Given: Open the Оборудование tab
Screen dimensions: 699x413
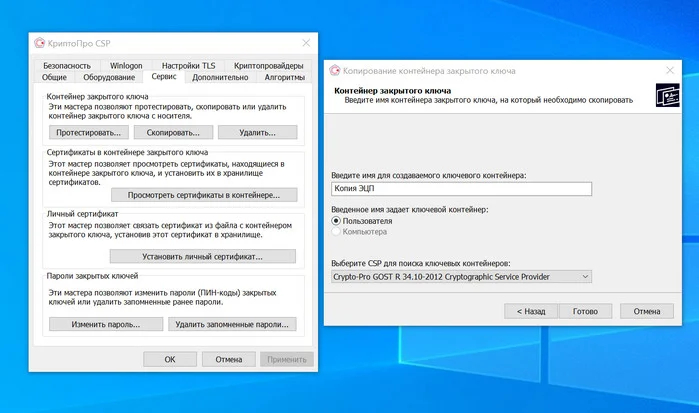Looking at the screenshot, I should click(109, 77).
